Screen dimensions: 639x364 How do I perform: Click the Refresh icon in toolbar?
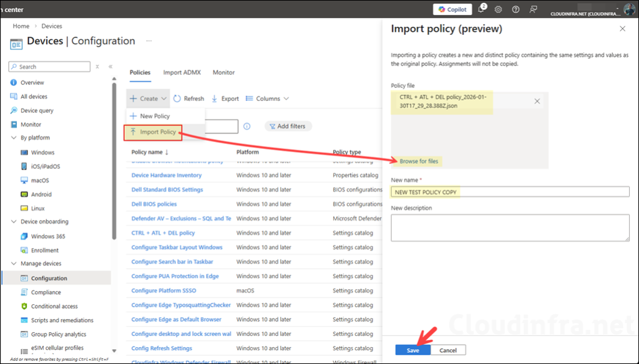pos(177,98)
